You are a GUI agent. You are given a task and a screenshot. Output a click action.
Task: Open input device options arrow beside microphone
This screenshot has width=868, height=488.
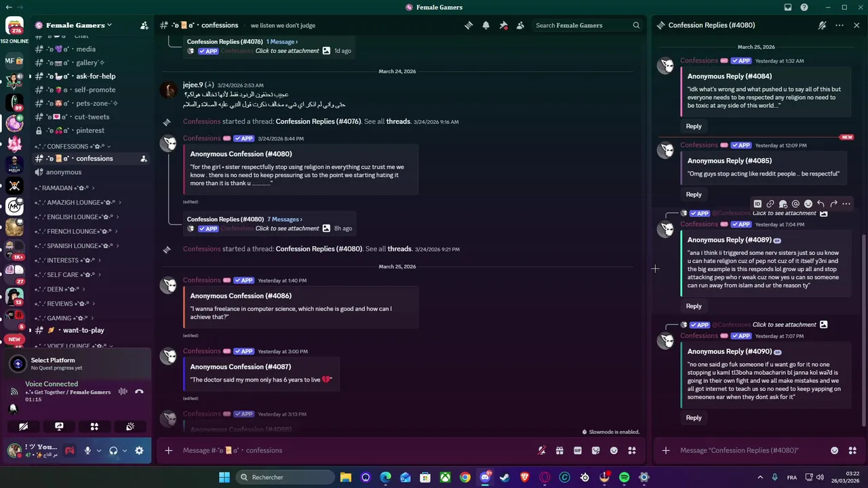pos(99,450)
